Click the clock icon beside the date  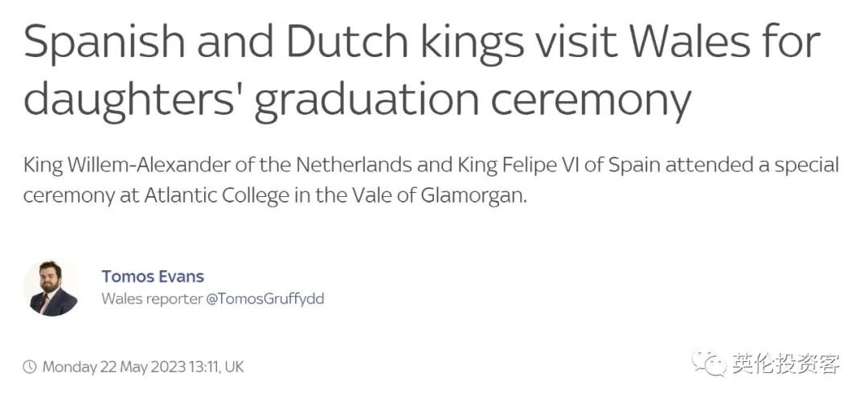(30, 367)
